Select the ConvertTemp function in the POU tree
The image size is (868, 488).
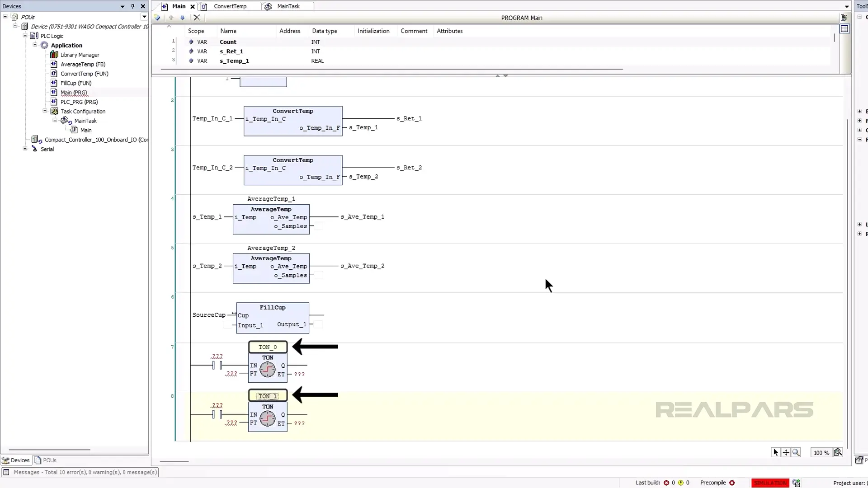pyautogui.click(x=84, y=73)
